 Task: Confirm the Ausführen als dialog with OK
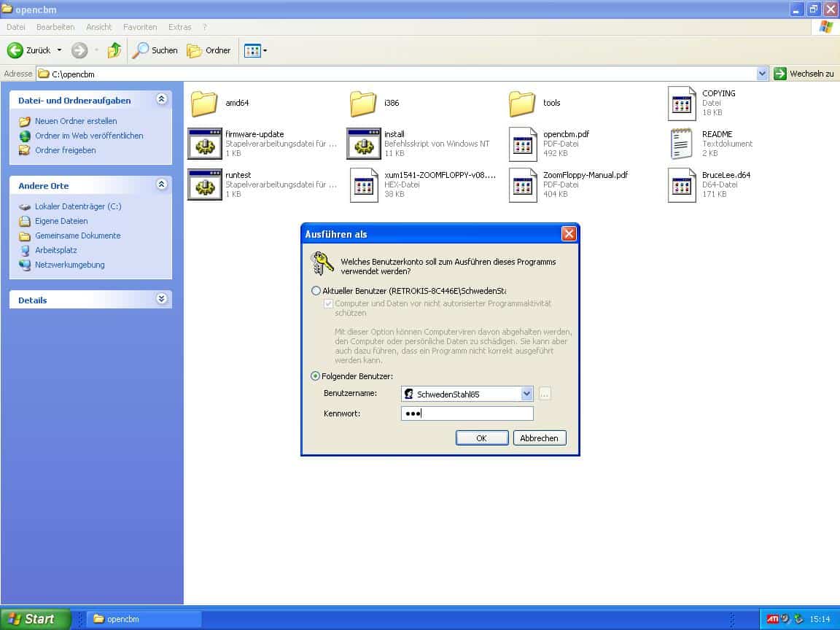tap(481, 437)
